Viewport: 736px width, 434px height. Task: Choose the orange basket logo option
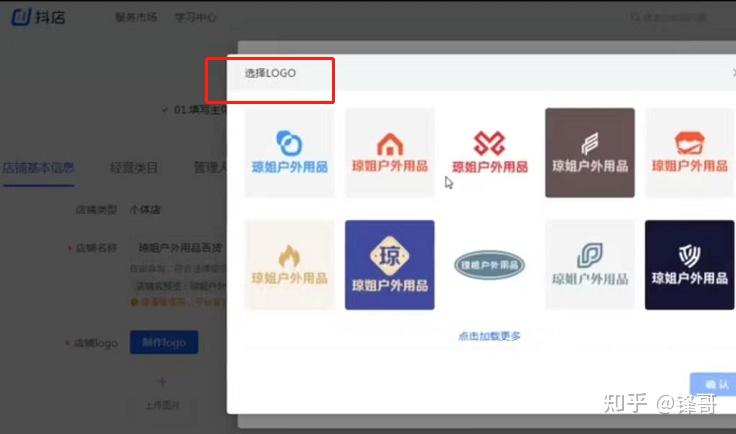coord(690,152)
